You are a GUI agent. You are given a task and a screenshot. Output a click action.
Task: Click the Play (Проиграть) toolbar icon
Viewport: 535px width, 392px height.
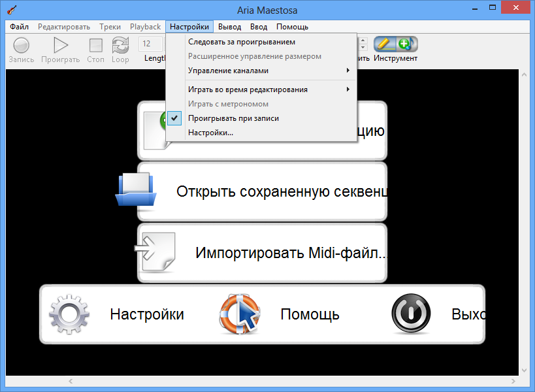click(x=61, y=45)
